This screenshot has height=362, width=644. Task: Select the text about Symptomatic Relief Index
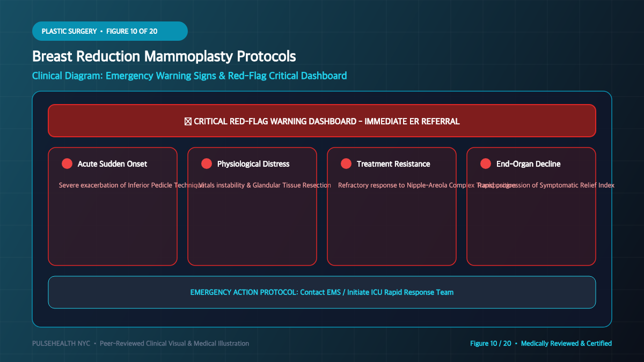(546, 185)
